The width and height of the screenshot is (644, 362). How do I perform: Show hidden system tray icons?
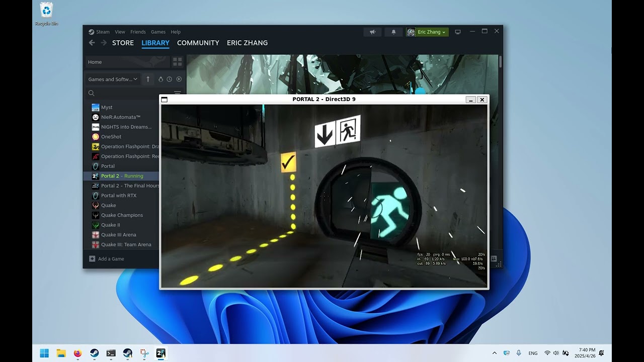494,353
